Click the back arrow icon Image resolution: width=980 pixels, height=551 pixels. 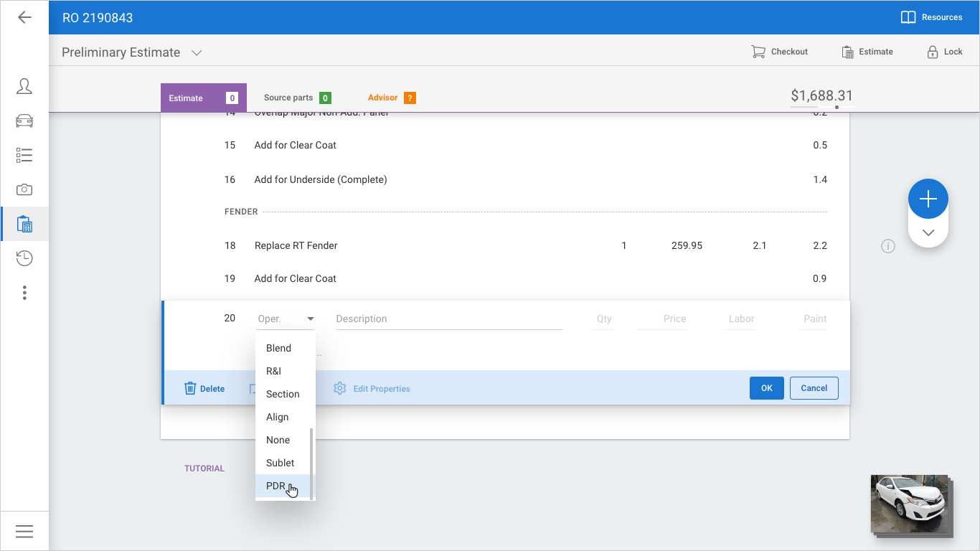click(x=24, y=17)
